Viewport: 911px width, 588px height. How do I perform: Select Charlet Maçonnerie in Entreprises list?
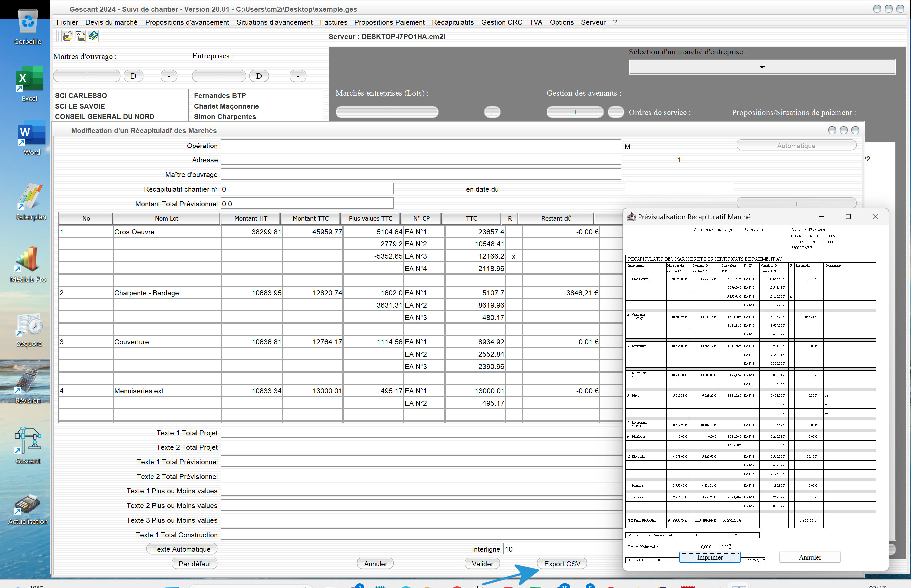(x=226, y=106)
